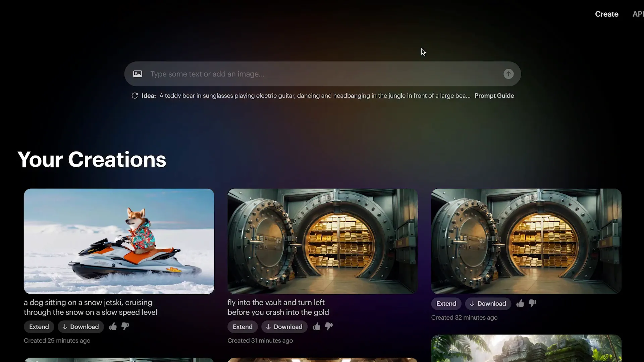Thumbs down the dog jetski video
The width and height of the screenshot is (644, 362).
pyautogui.click(x=125, y=326)
